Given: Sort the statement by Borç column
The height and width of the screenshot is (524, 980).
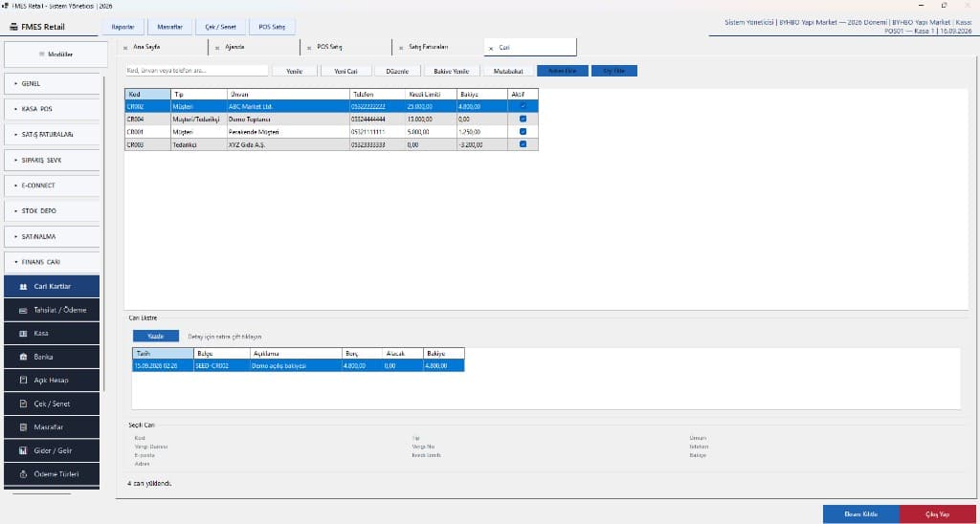Looking at the screenshot, I should (362, 354).
